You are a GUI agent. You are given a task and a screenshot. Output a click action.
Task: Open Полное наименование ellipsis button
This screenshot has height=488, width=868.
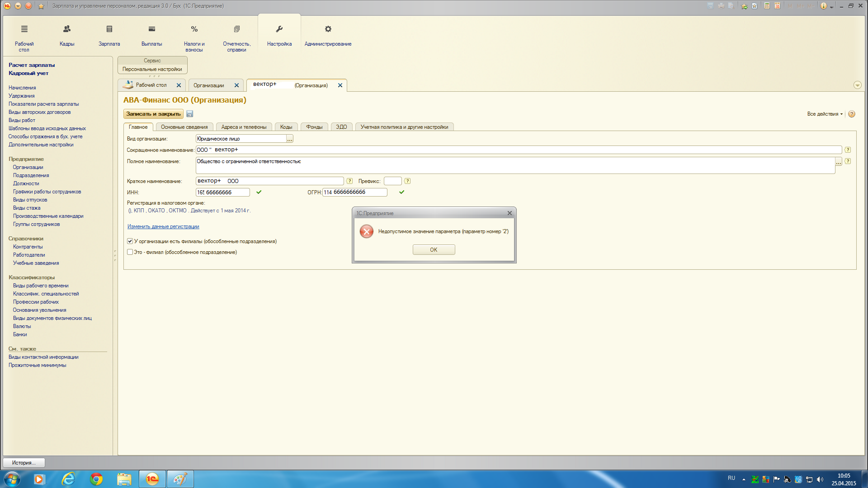click(839, 162)
